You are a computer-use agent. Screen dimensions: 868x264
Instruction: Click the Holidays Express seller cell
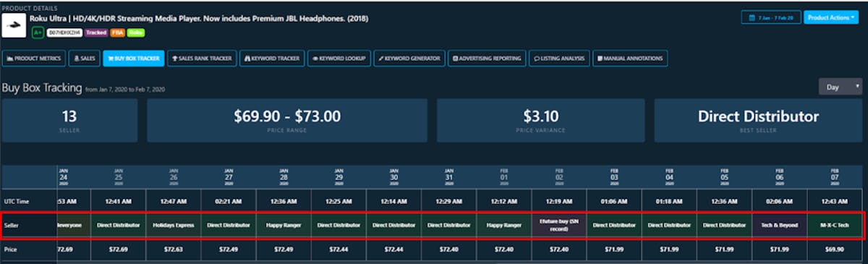click(174, 225)
